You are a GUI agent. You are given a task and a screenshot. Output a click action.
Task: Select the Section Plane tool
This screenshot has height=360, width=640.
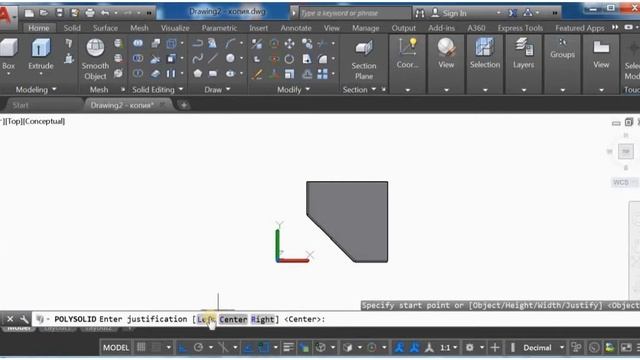click(364, 59)
